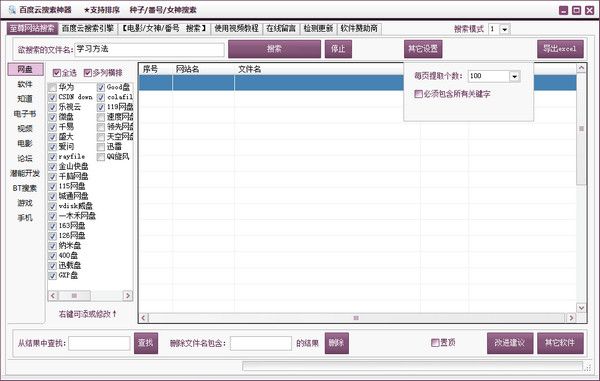This screenshot has width=600, height=381.
Task: Click results table horizontal scroll left arrow
Action: click(144, 318)
